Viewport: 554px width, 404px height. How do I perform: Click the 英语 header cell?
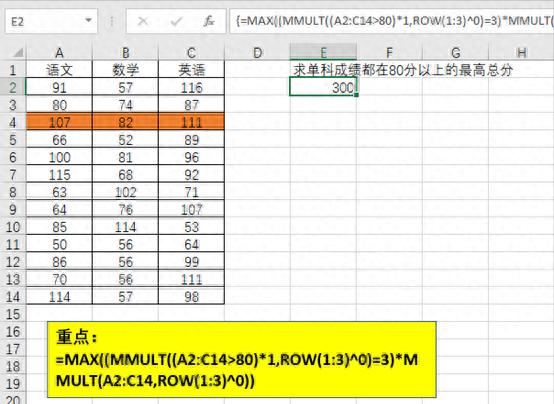tap(191, 70)
